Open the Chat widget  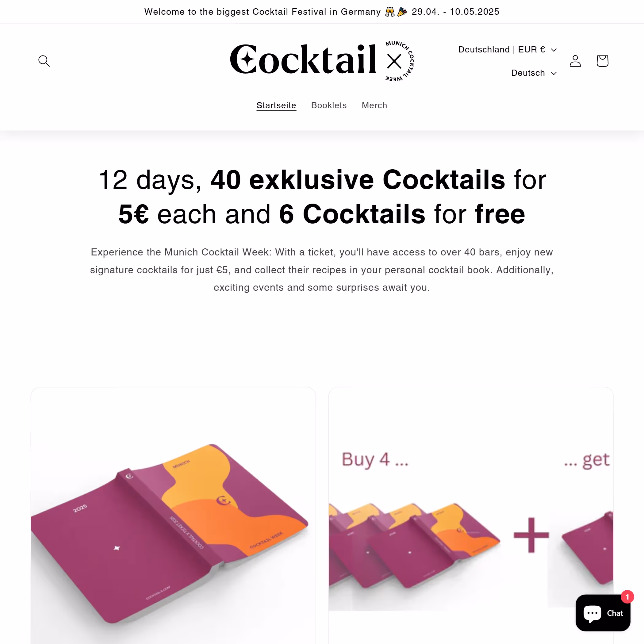(603, 613)
